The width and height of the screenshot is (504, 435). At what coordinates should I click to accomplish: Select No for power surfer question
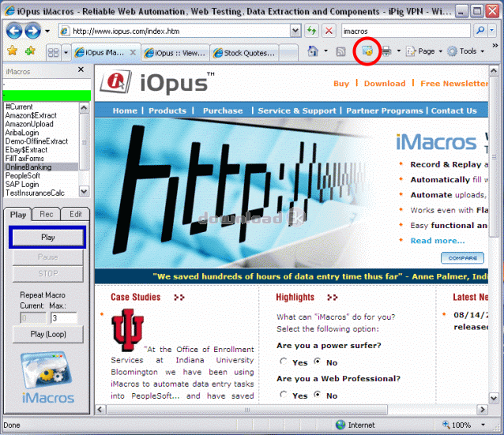317,362
